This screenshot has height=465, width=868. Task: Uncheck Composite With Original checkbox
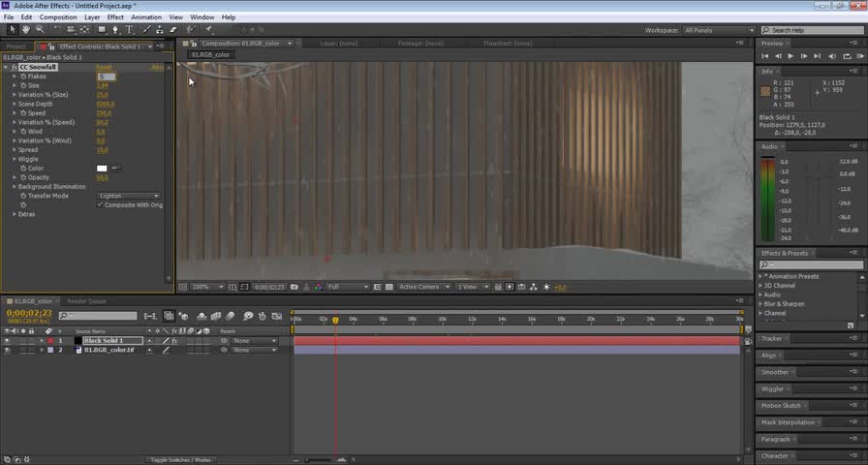[x=101, y=205]
